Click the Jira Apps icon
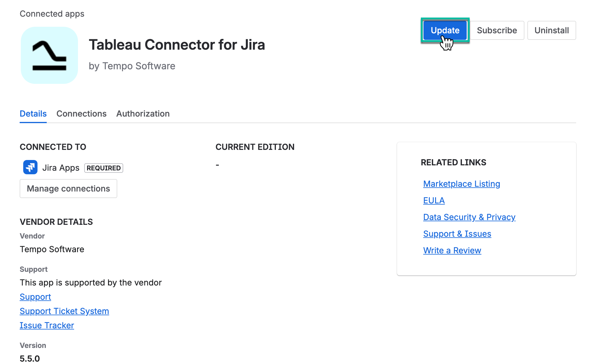 (30, 167)
